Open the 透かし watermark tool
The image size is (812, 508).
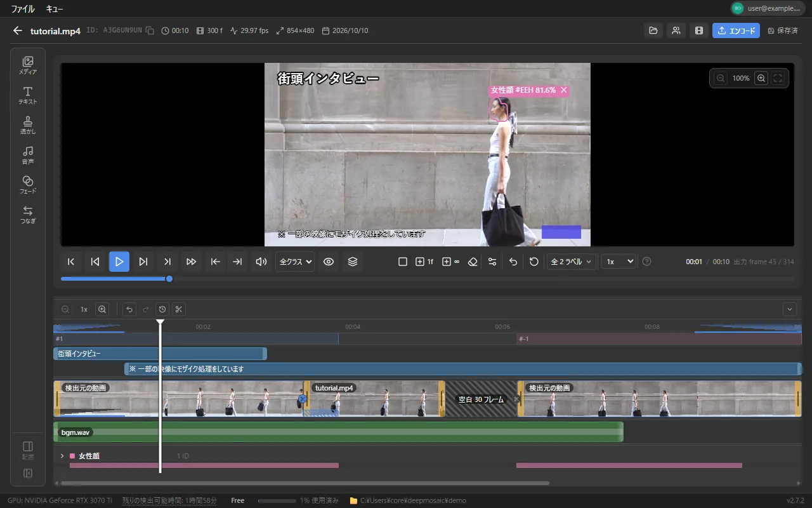pyautogui.click(x=28, y=125)
